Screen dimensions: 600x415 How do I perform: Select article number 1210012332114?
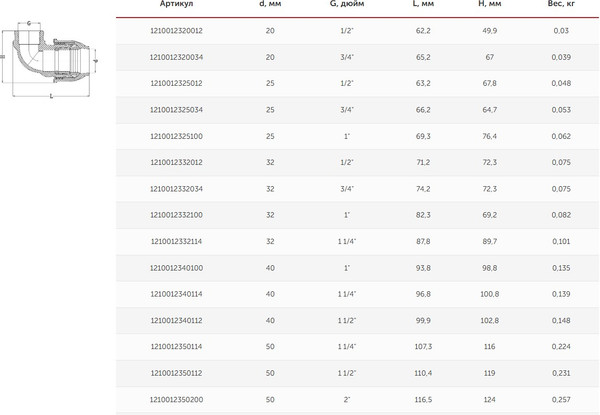point(175,240)
